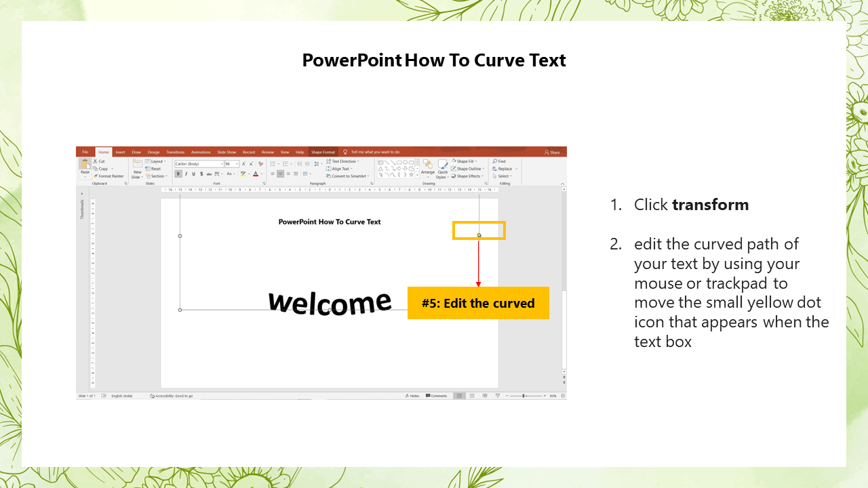This screenshot has width=868, height=488.
Task: Justify the paragraph text
Action: point(296,174)
